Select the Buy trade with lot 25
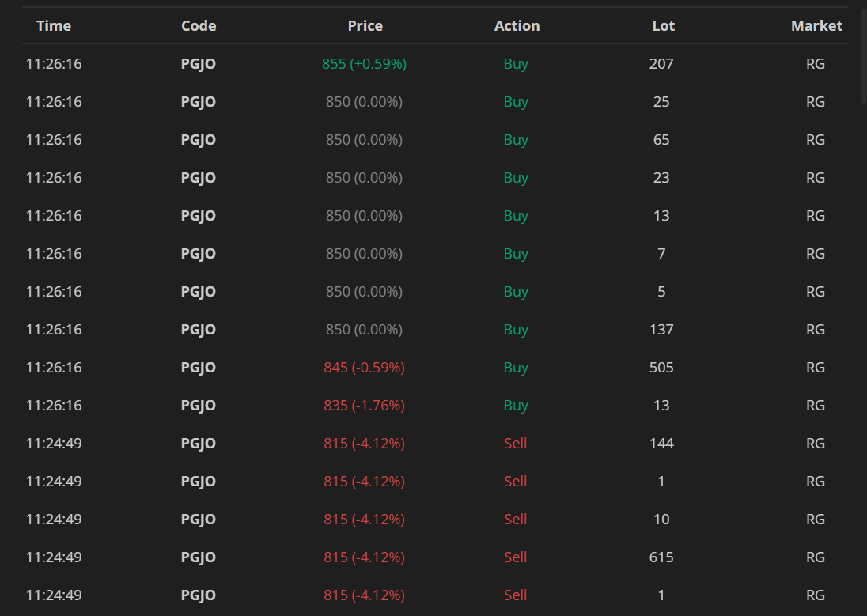The image size is (867, 616). 661,102
